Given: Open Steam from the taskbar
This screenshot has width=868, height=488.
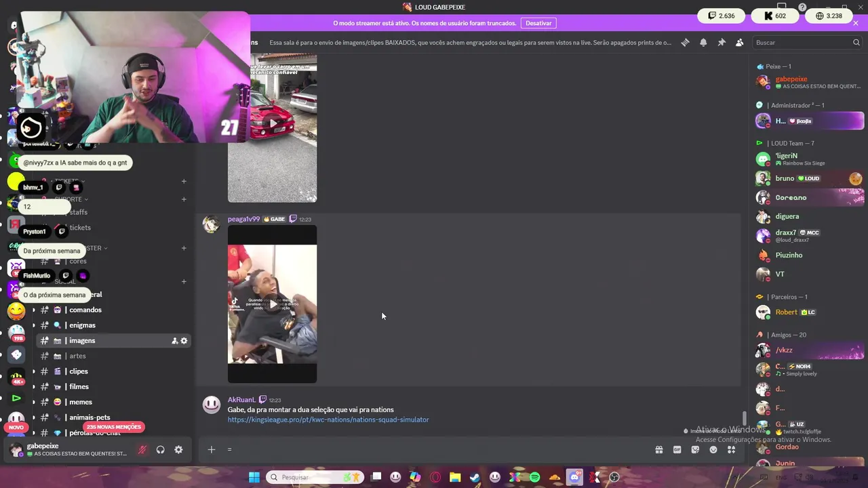Looking at the screenshot, I should pyautogui.click(x=475, y=477).
